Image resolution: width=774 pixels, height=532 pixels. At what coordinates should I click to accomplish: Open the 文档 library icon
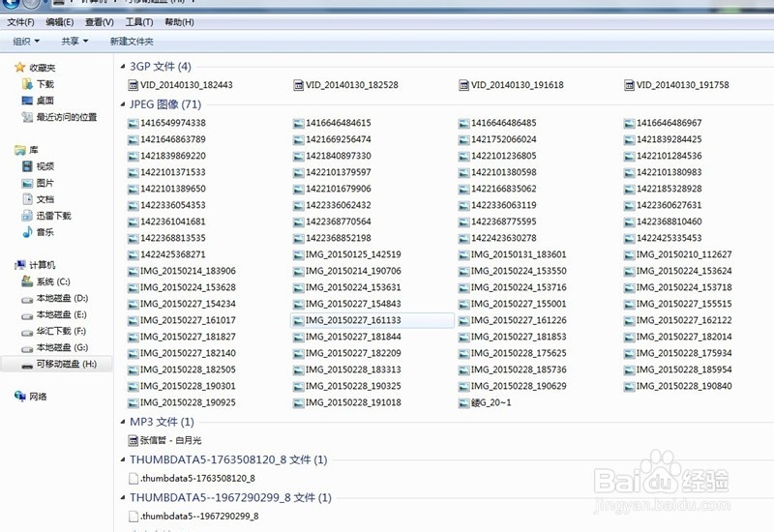click(x=27, y=199)
